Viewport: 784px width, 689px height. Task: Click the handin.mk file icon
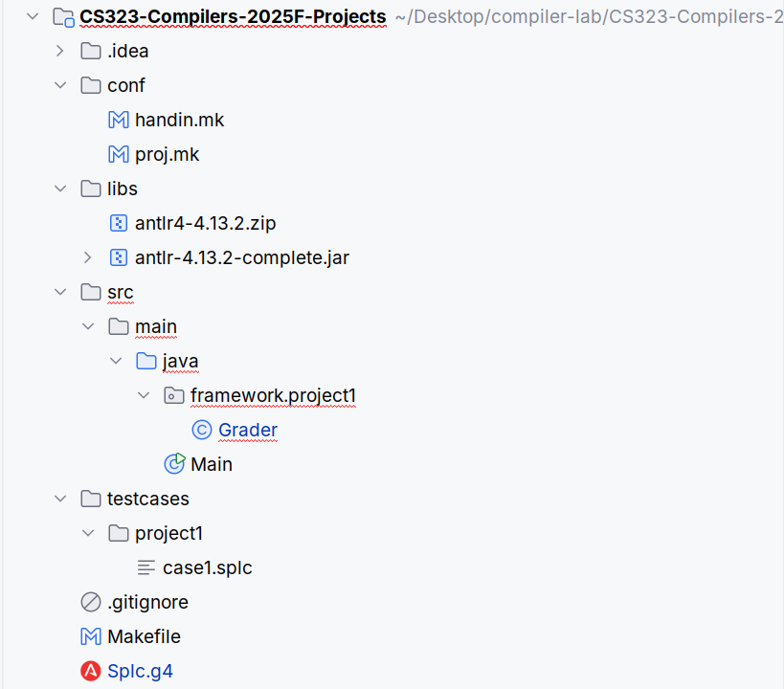click(x=119, y=120)
